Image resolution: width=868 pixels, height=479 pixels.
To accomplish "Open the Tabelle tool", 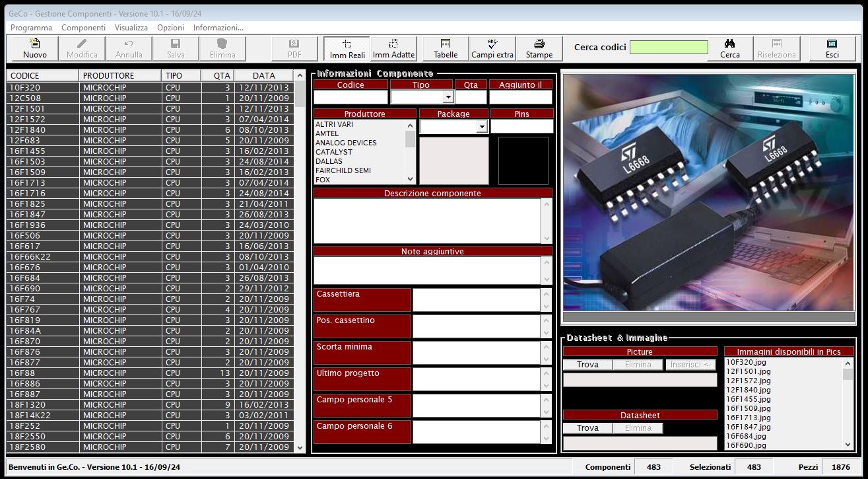I will 446,48.
